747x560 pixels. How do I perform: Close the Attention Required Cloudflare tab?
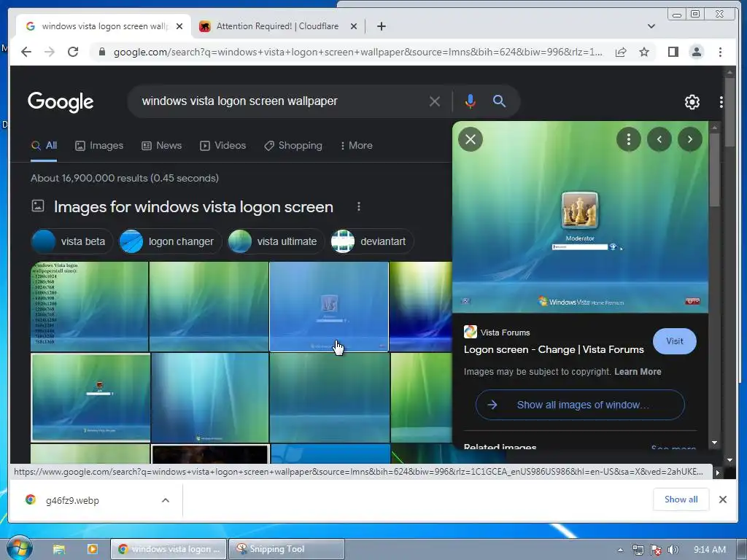(x=354, y=26)
